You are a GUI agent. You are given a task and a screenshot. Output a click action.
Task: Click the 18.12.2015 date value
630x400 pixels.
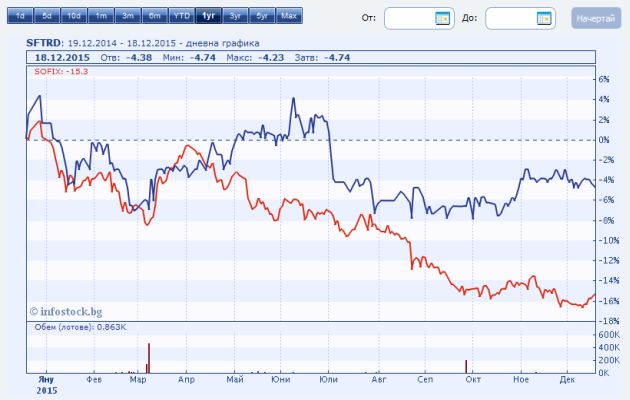pyautogui.click(x=62, y=57)
